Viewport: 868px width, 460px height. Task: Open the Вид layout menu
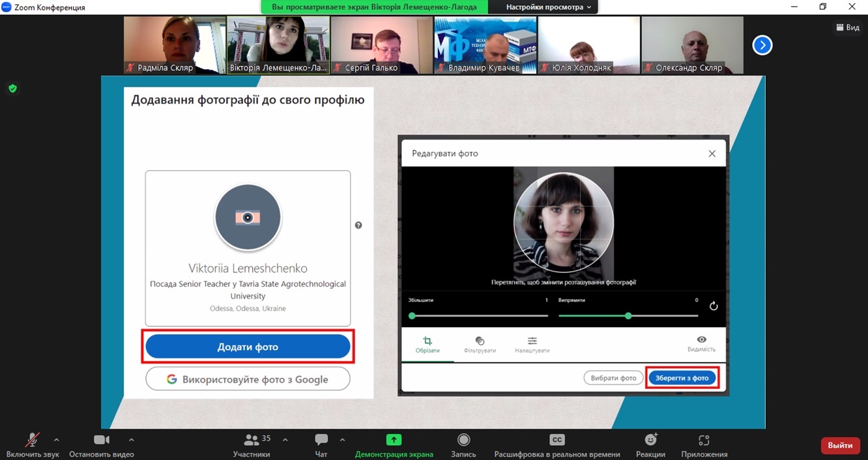(848, 27)
